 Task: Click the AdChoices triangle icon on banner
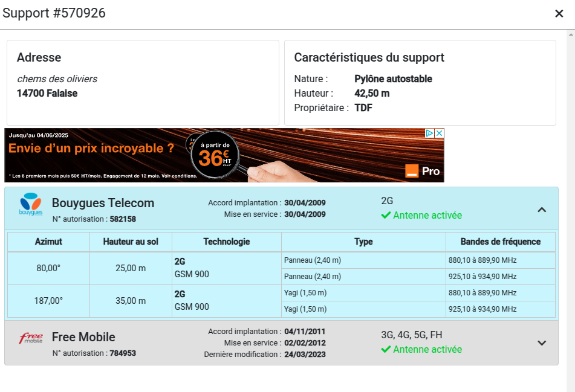[429, 133]
